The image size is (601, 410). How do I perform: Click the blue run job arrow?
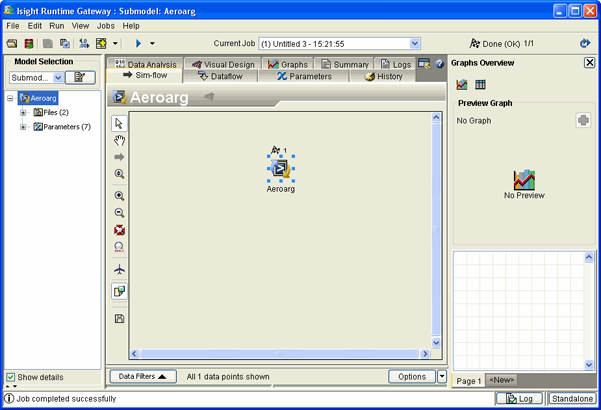click(139, 44)
